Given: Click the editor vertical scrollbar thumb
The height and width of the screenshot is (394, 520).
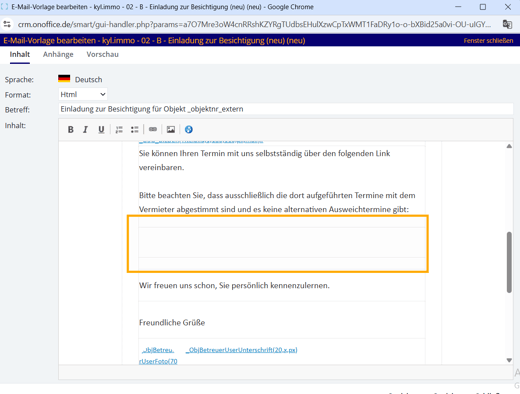Looking at the screenshot, I should click(509, 262).
